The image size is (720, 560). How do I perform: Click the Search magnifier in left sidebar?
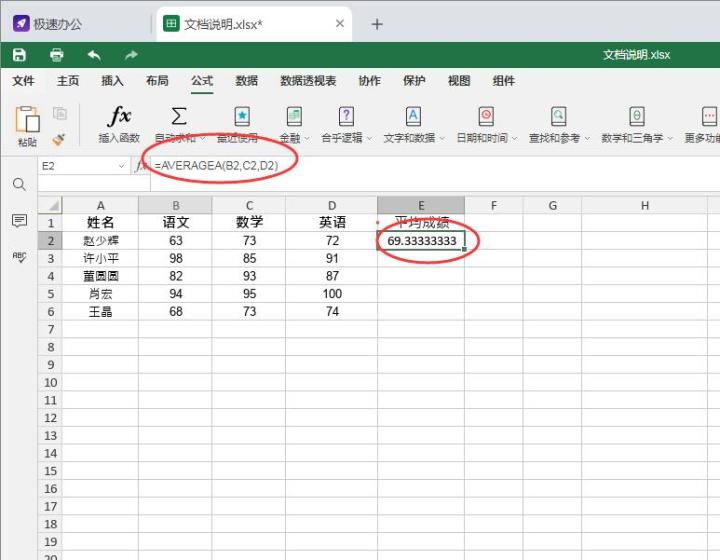19,185
